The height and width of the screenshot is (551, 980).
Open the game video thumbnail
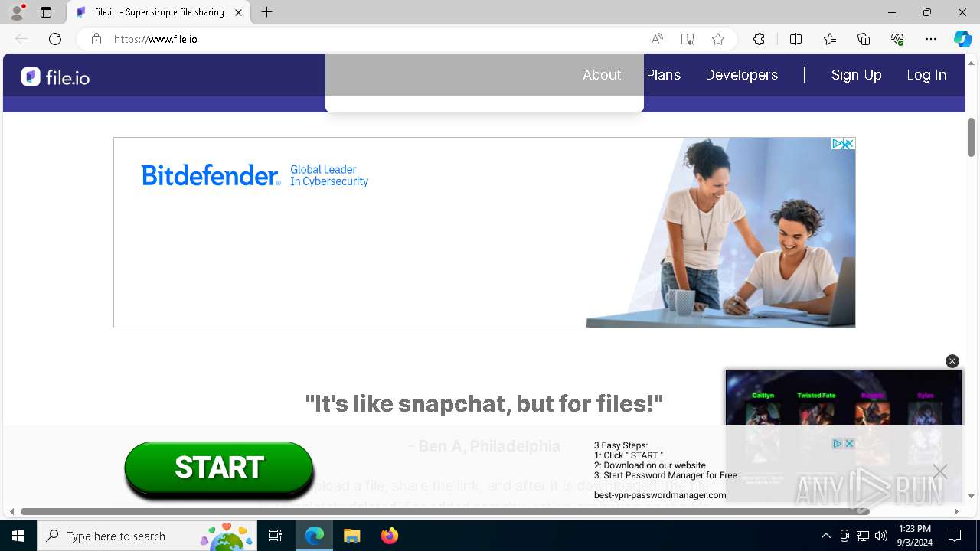(x=844, y=398)
